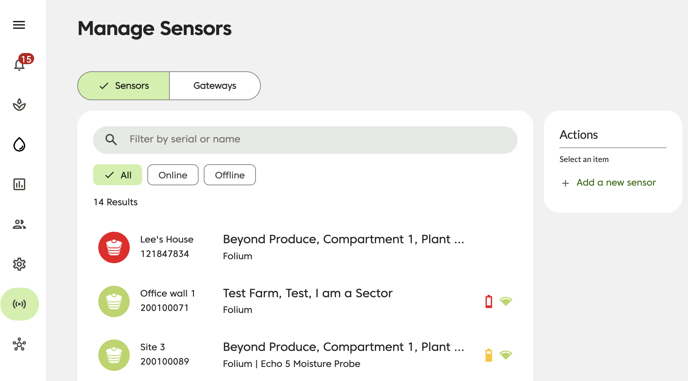The height and width of the screenshot is (381, 688).
Task: Toggle the Offline filter chip
Action: coord(229,175)
